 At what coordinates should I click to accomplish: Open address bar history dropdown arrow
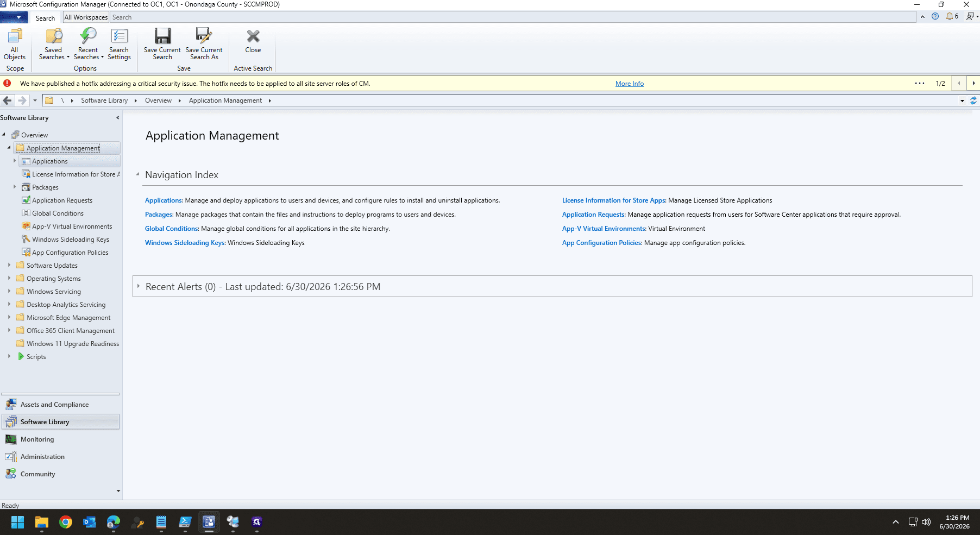click(962, 100)
